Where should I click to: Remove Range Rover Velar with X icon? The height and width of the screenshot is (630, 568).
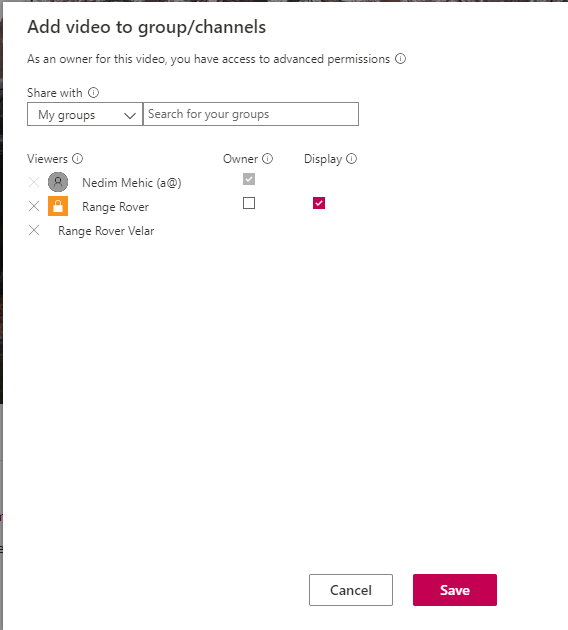34,231
